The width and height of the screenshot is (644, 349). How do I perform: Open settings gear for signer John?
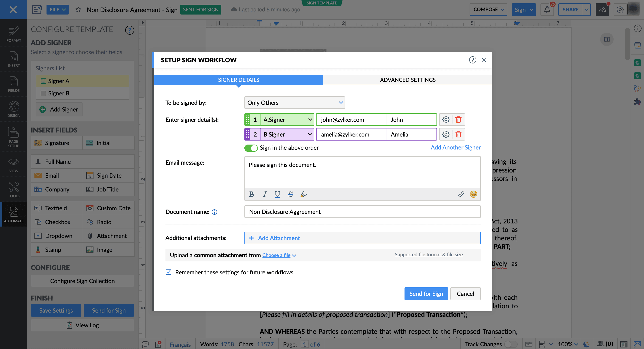(445, 120)
